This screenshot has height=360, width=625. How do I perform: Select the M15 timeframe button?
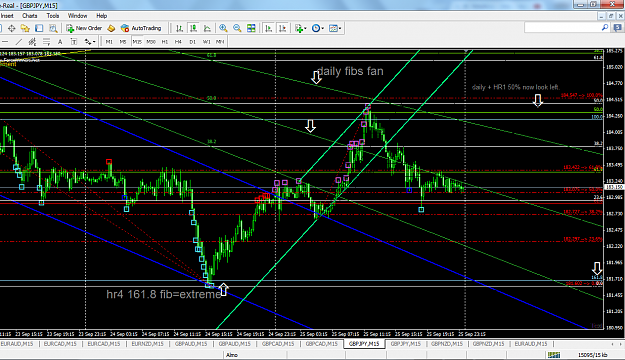pyautogui.click(x=137, y=42)
